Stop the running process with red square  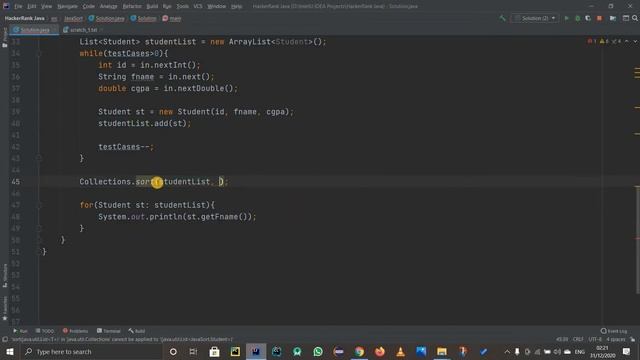(x=599, y=18)
